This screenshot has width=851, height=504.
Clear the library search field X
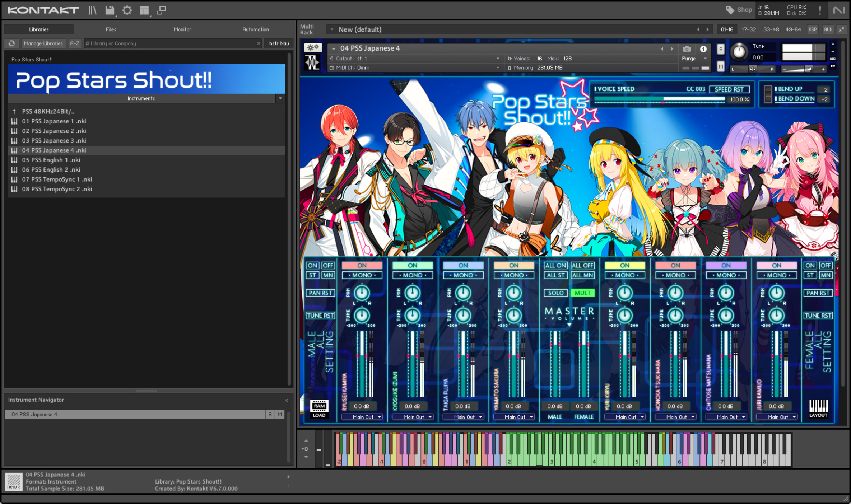[x=259, y=43]
